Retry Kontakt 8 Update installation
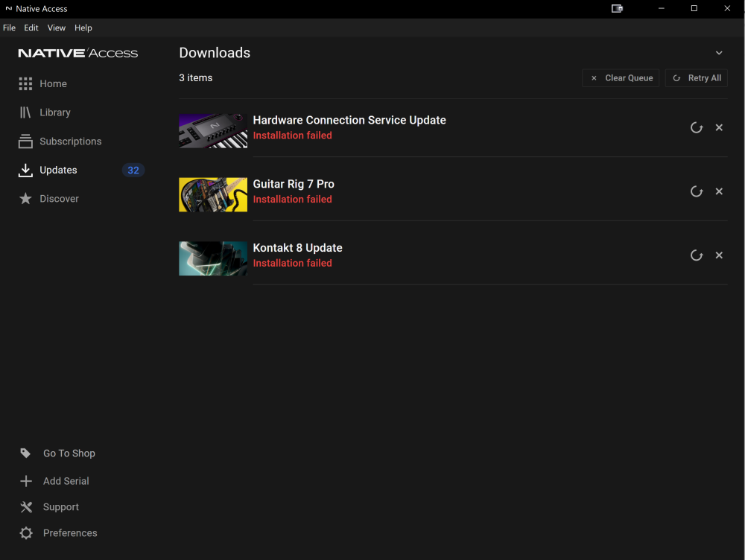 pyautogui.click(x=696, y=255)
